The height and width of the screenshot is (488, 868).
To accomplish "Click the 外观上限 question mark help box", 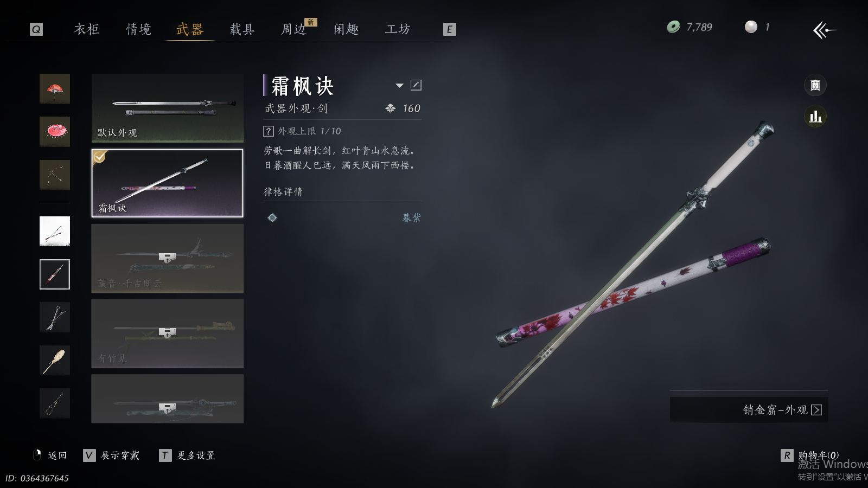I will pos(268,131).
